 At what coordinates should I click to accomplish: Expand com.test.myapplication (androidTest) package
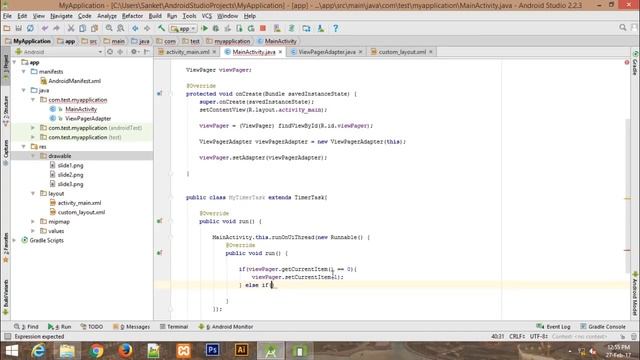(x=33, y=128)
